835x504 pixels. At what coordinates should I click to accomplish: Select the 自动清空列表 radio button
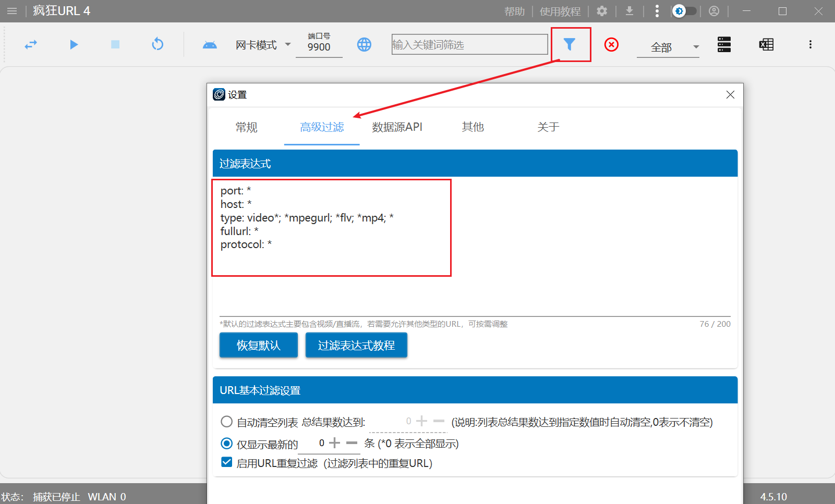[x=226, y=422]
